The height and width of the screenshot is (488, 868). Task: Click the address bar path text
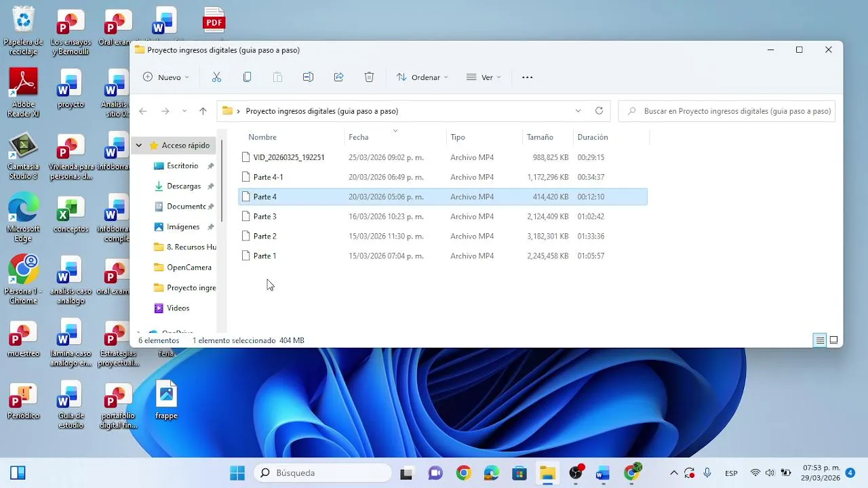click(x=321, y=111)
